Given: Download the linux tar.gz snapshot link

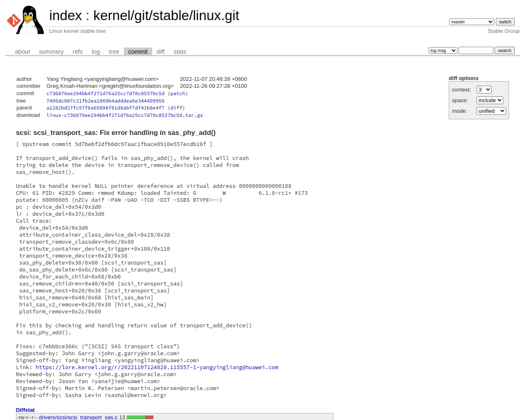Looking at the screenshot, I should click(x=125, y=115).
